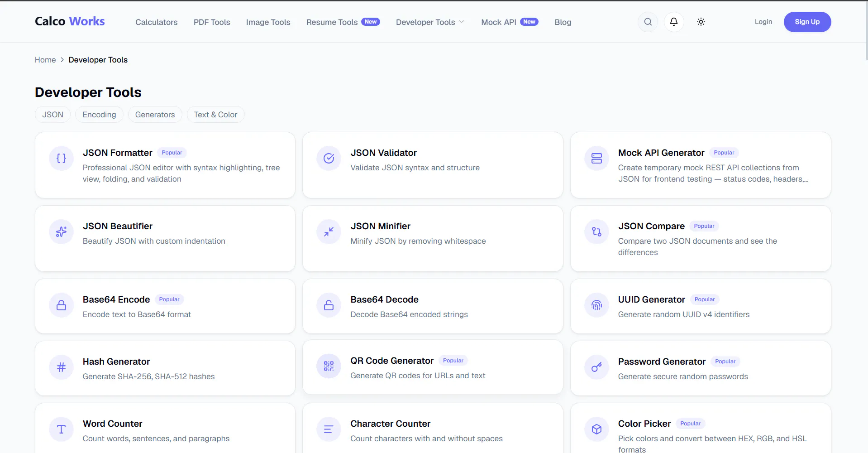Screen dimensions: 868x453
Task: Open the UUID Generator title
Action: (652, 299)
